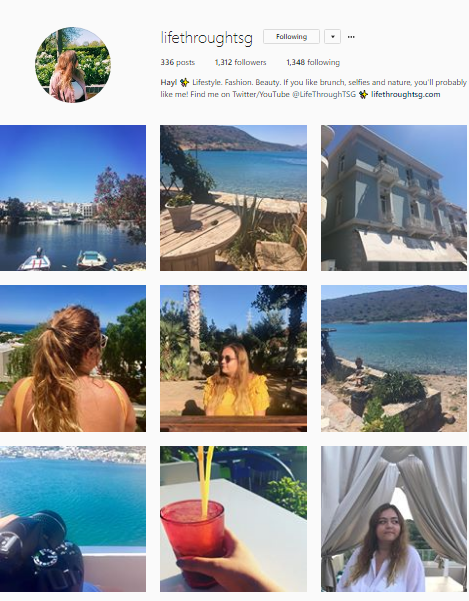Click the Following button
The image size is (469, 601).
(x=291, y=37)
